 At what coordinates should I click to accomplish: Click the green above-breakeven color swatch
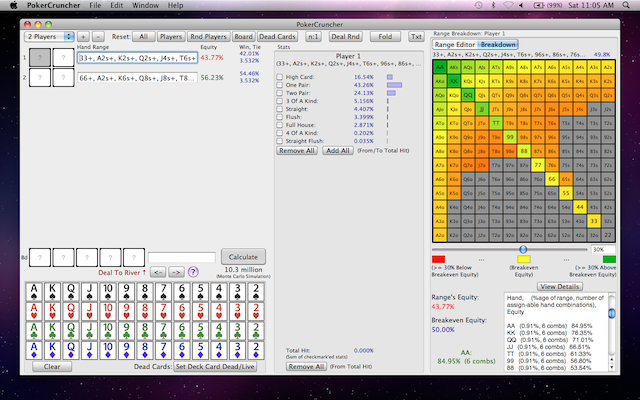[x=609, y=259]
